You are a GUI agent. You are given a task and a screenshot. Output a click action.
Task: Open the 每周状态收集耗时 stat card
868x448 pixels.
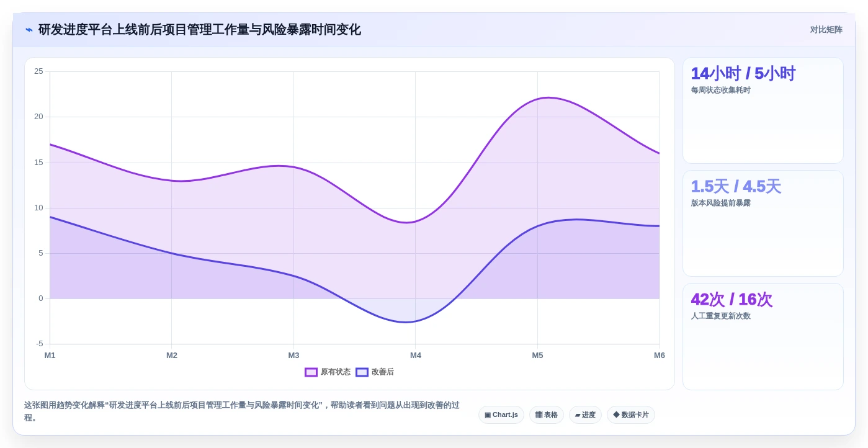(x=763, y=110)
